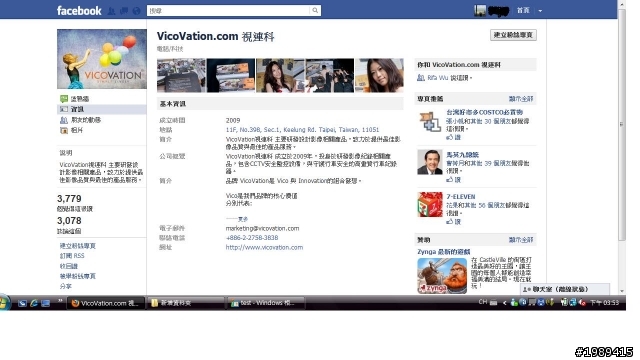Focus the Facebook search field
This screenshot has width=640, height=360.
click(x=229, y=11)
